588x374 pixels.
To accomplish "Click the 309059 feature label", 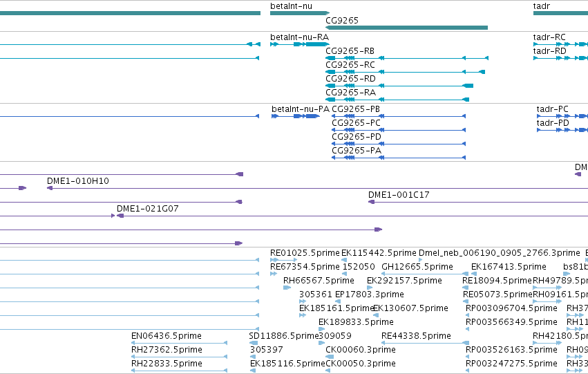I will tap(335, 336).
